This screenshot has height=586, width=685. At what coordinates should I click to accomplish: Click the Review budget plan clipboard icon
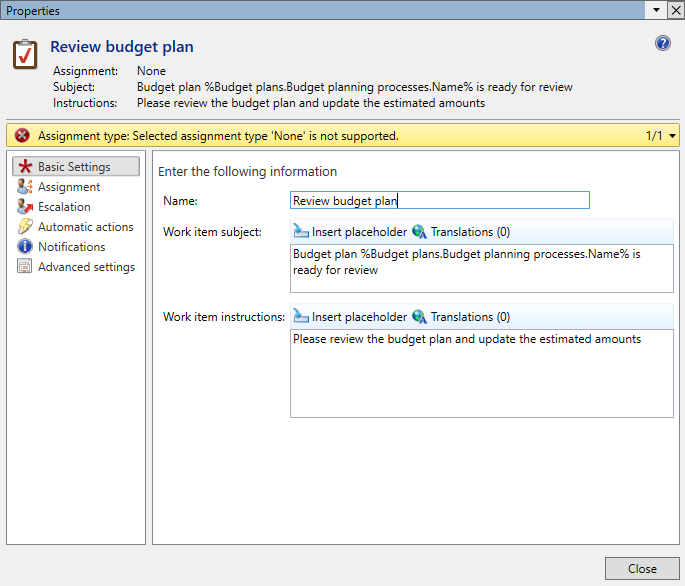[x=25, y=54]
